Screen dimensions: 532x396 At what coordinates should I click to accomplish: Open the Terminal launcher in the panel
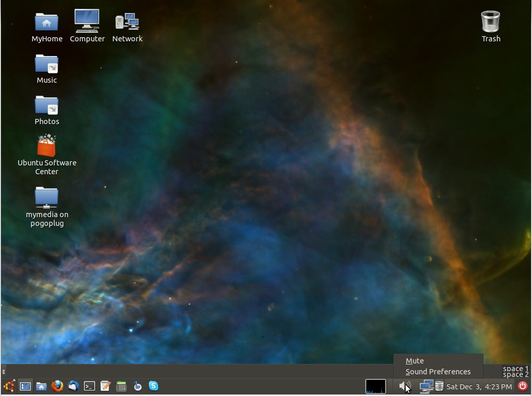89,386
